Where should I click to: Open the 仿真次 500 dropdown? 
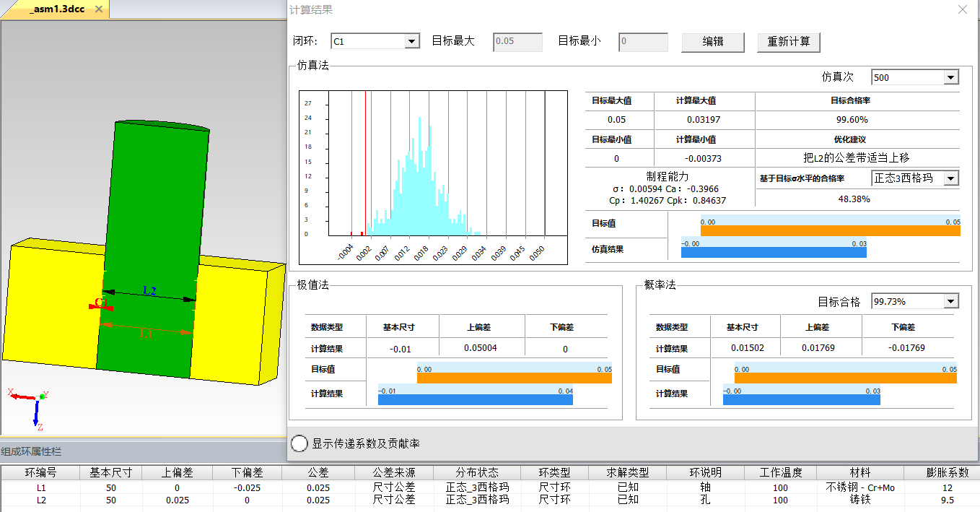[950, 77]
